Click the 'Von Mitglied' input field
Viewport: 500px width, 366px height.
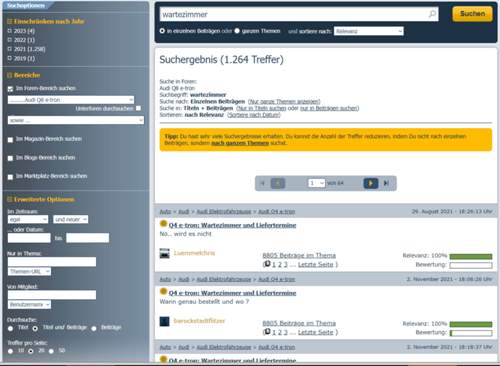point(52,295)
